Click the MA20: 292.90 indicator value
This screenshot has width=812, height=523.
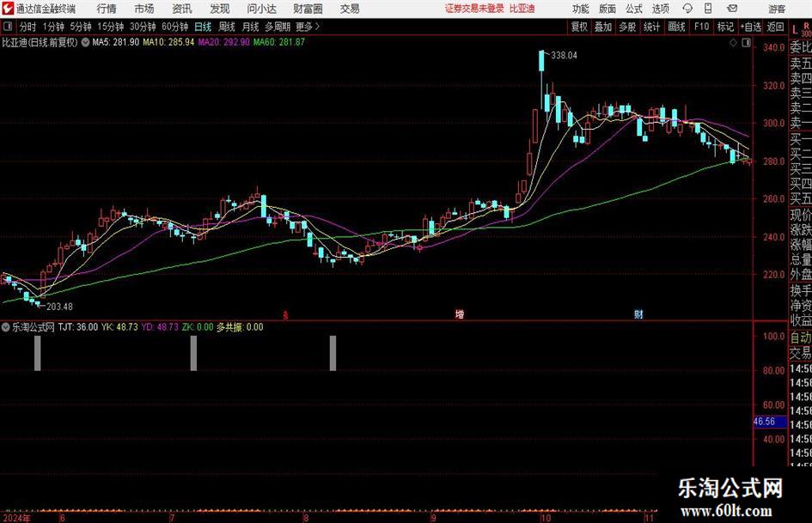tap(223, 42)
